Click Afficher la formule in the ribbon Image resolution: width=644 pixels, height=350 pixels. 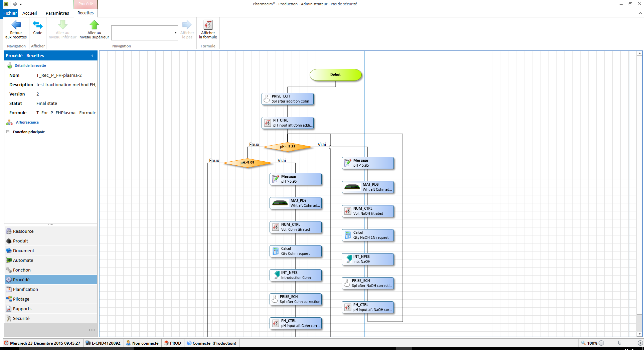(x=208, y=29)
